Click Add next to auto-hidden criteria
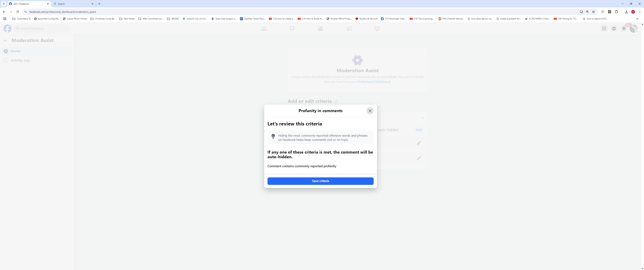This screenshot has width=644, height=270. tap(419, 130)
